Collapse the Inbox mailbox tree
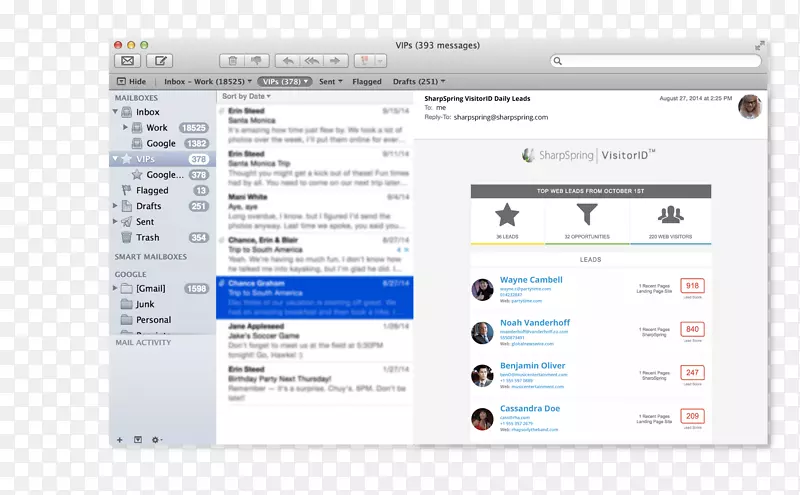Image resolution: width=800 pixels, height=495 pixels. point(116,113)
